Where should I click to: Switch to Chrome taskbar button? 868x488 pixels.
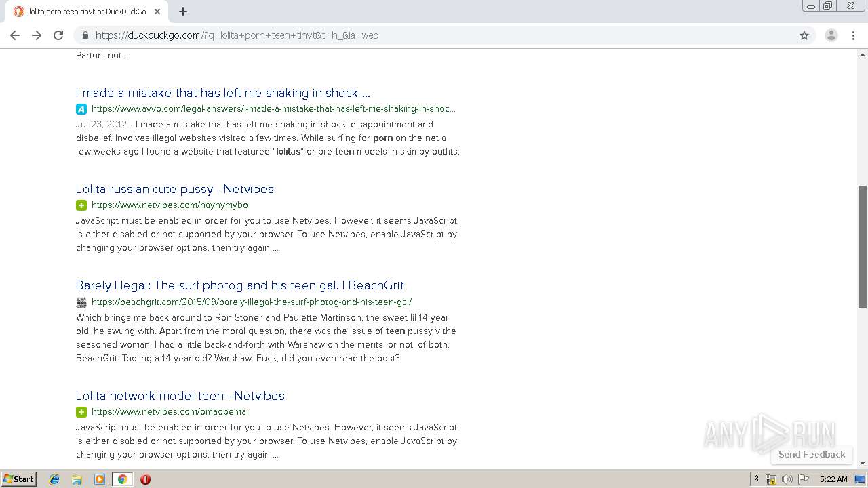pos(122,479)
